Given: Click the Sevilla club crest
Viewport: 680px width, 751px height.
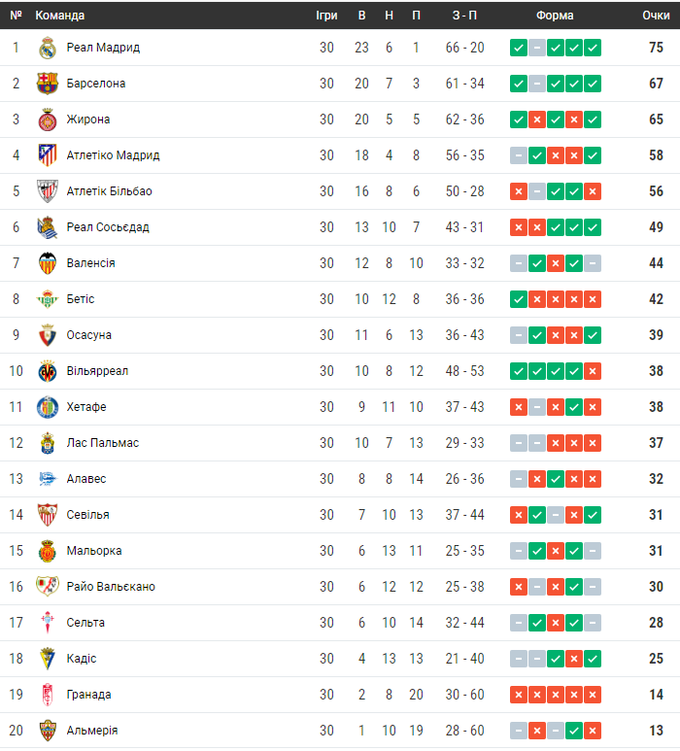Looking at the screenshot, I should (47, 515).
